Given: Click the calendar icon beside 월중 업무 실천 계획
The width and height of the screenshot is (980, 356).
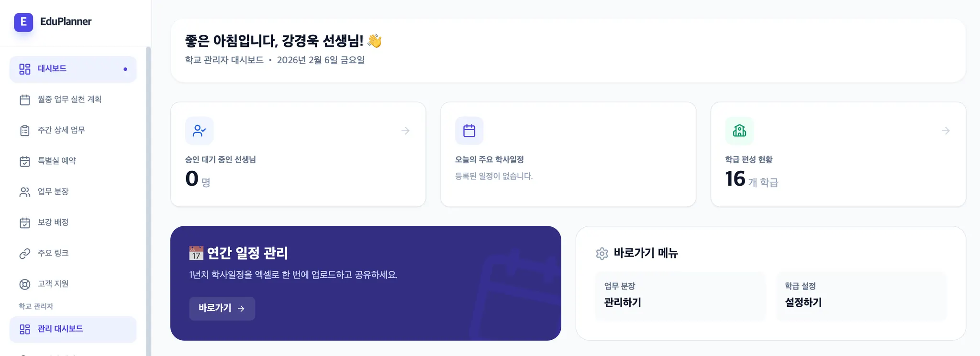Looking at the screenshot, I should pos(25,100).
